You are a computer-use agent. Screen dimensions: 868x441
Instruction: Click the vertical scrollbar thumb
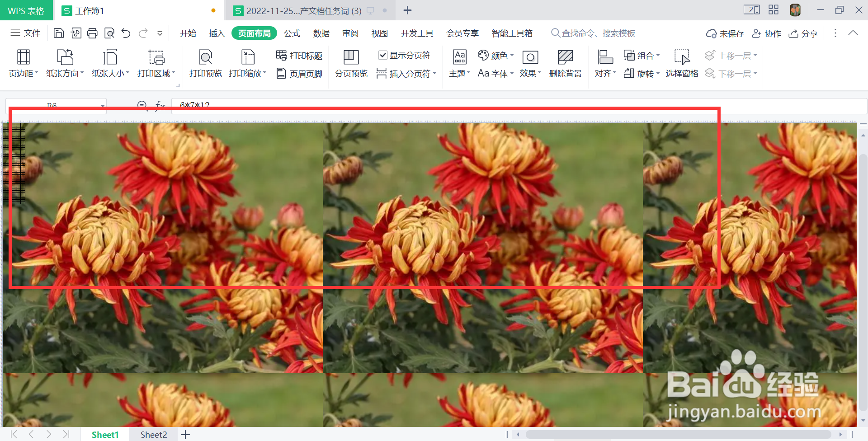(863, 282)
